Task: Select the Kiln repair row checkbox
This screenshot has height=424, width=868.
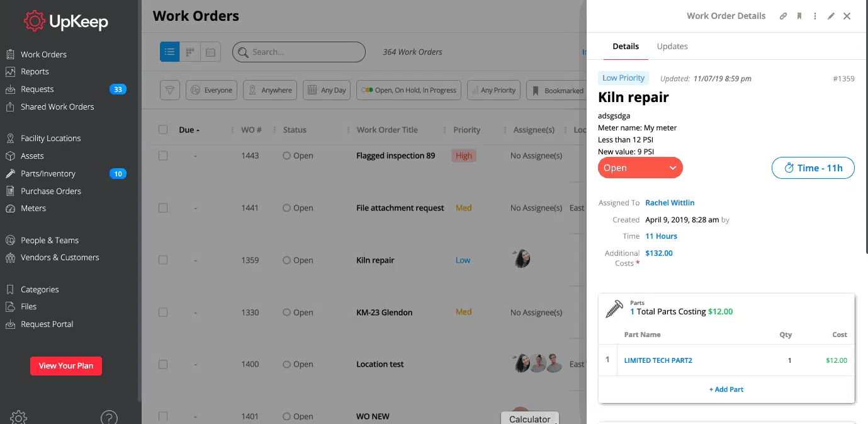Action: (163, 260)
